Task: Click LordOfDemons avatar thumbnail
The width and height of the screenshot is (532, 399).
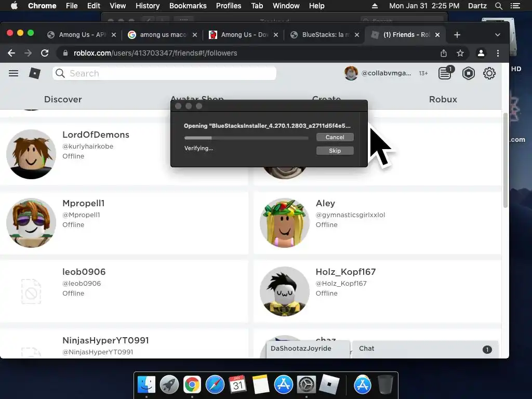Action: [31, 154]
